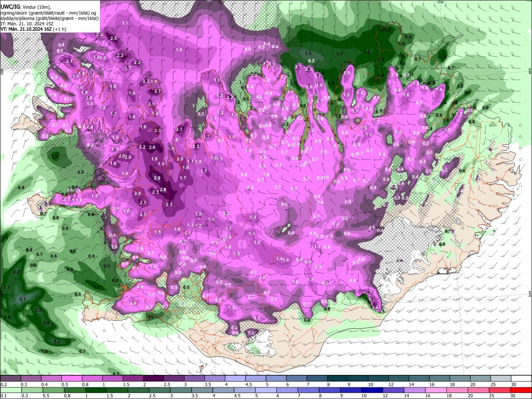
Task: Click the 'IT: Mán. 21. 10. 2024 15Z' line
Action: 27,24
